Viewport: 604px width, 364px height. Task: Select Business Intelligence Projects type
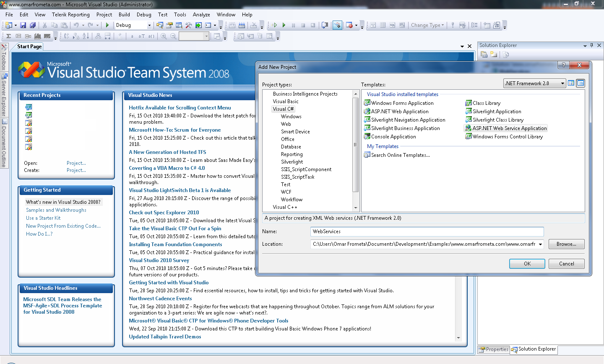(x=305, y=94)
